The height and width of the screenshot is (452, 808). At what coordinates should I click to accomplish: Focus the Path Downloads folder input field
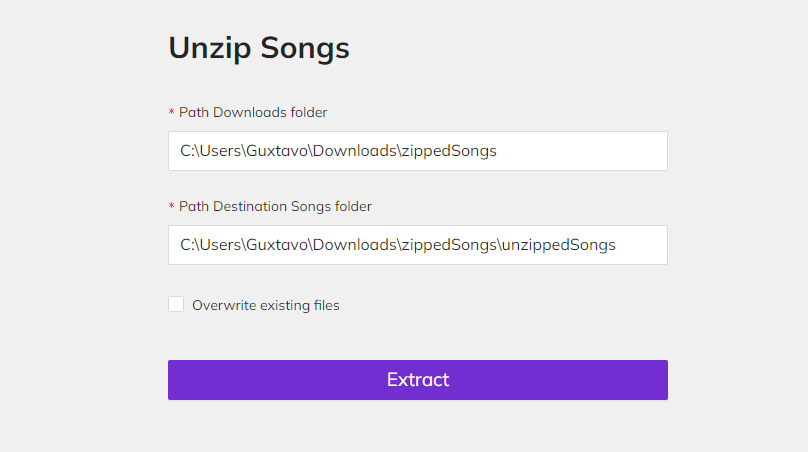[417, 151]
